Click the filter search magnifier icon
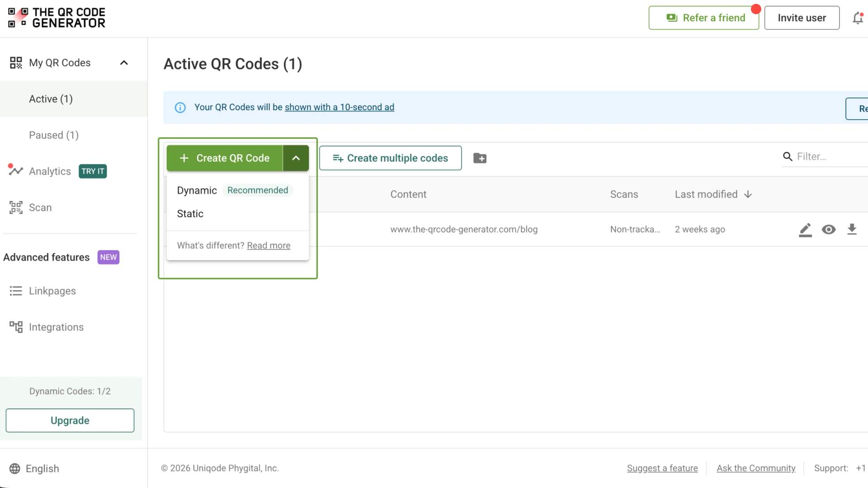The height and width of the screenshot is (488, 868). 788,157
